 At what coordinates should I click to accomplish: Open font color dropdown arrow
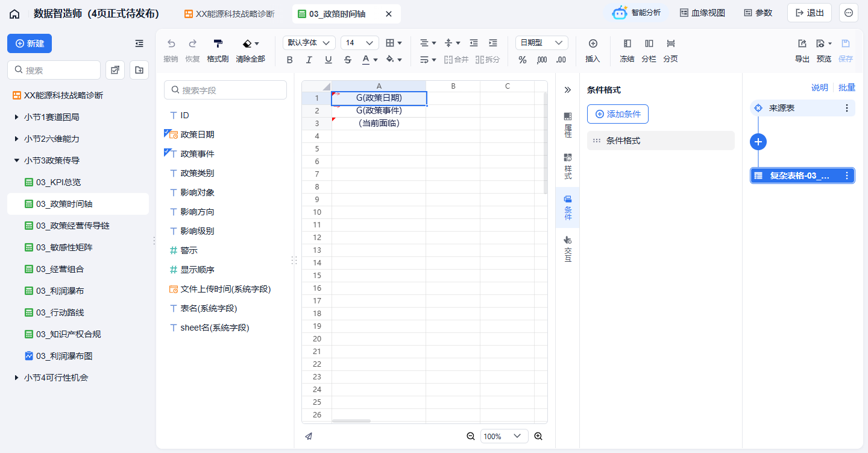376,60
